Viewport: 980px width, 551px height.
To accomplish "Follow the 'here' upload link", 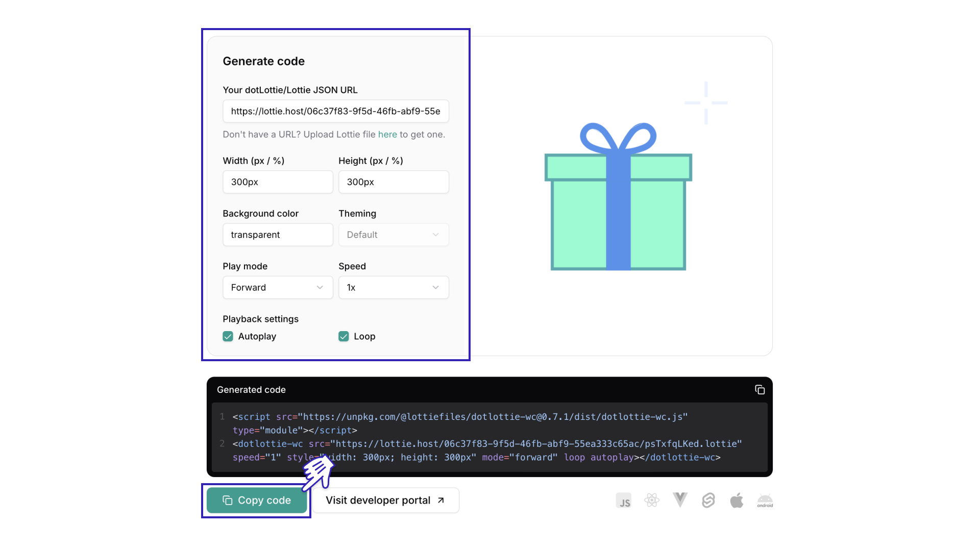I will coord(387,134).
